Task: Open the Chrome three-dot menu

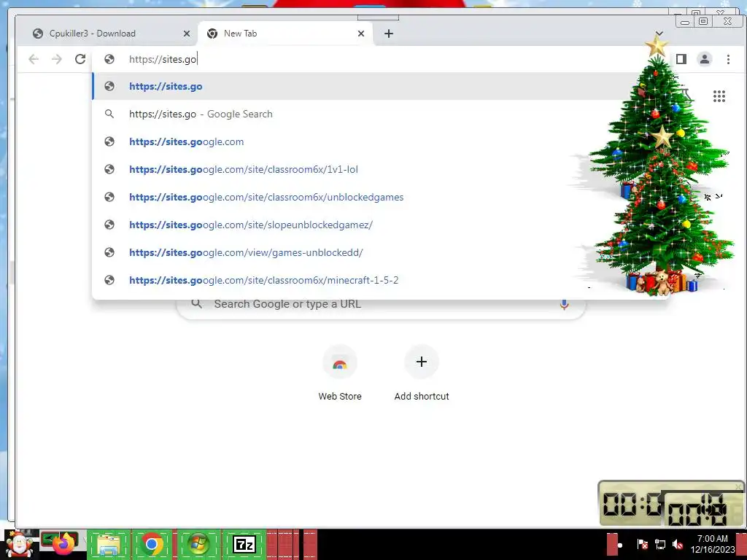Action: (729, 59)
